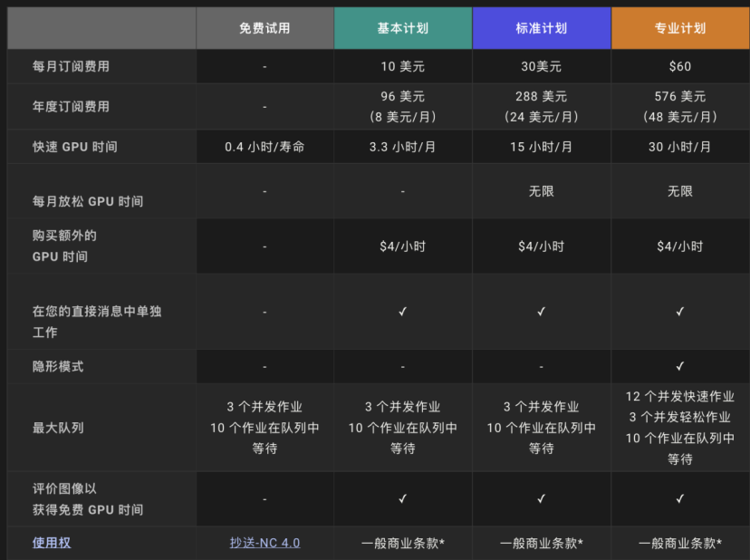Click the 使用权 link in the first column
This screenshot has width=750, height=560.
point(52,543)
